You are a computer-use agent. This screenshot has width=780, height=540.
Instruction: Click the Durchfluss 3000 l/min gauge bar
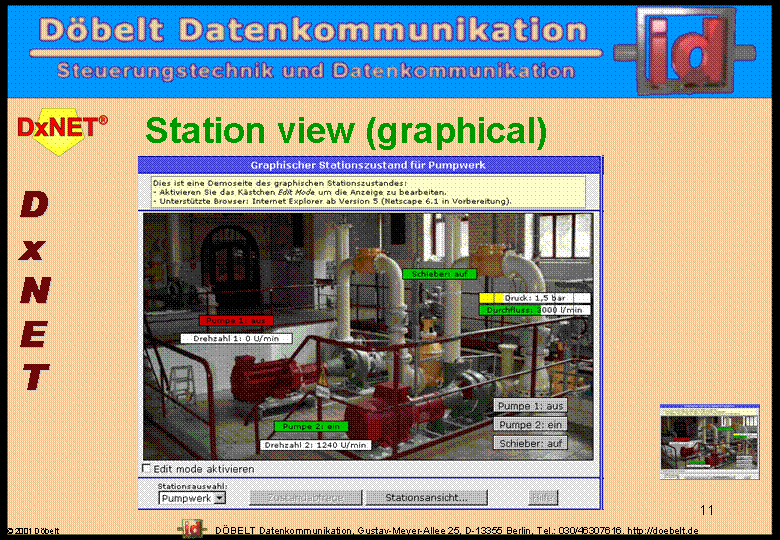coord(535,310)
